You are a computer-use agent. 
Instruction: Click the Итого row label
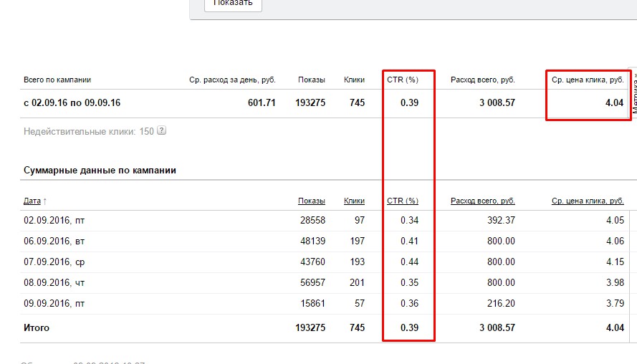[x=37, y=328]
